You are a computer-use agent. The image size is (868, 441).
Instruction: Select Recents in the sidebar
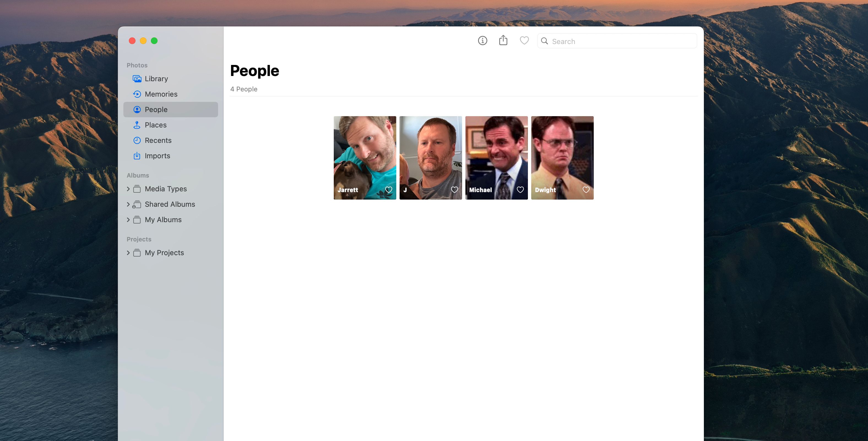click(x=158, y=140)
